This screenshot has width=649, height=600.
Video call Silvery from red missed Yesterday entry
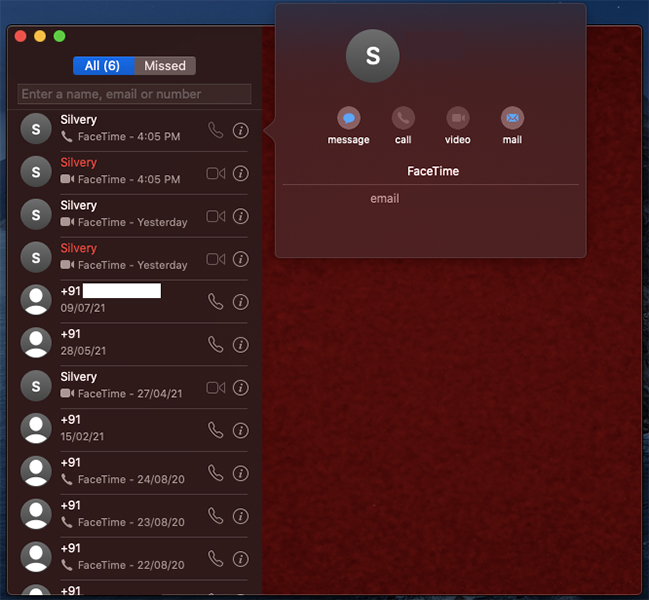216,259
